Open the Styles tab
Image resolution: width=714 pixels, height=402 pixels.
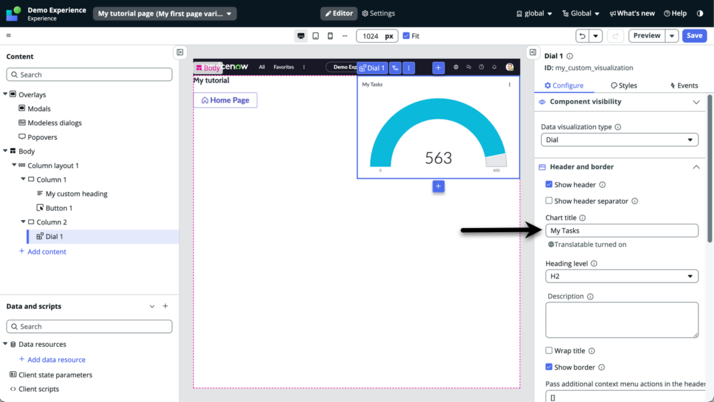pyautogui.click(x=624, y=86)
